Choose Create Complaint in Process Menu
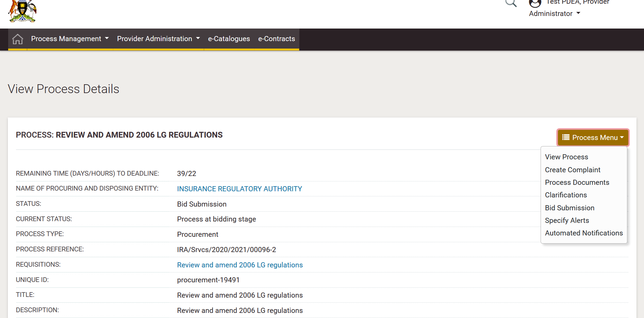The image size is (644, 318). (573, 170)
